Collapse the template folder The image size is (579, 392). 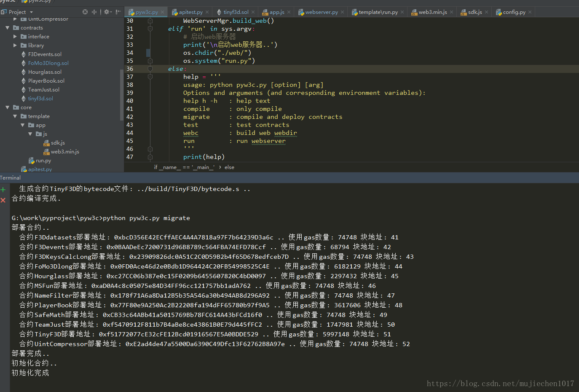(x=15, y=116)
